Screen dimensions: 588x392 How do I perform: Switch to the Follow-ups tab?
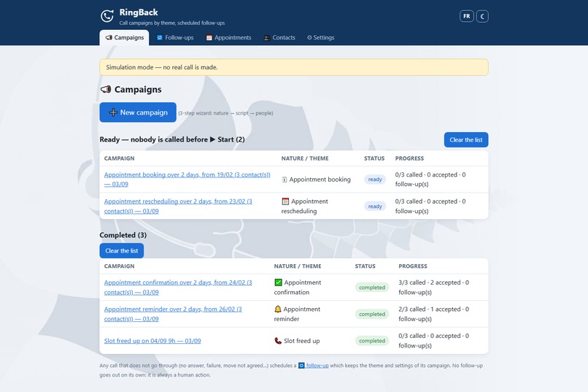coord(175,37)
